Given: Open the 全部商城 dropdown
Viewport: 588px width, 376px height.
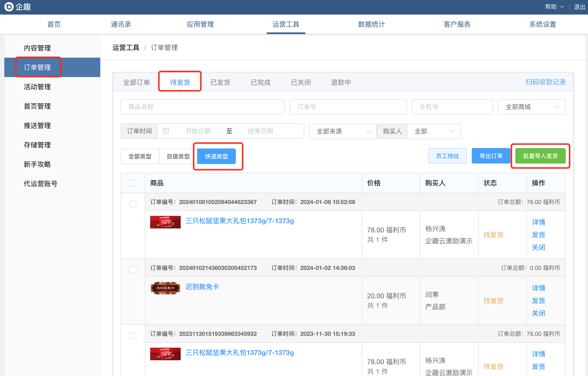Looking at the screenshot, I should coord(532,107).
